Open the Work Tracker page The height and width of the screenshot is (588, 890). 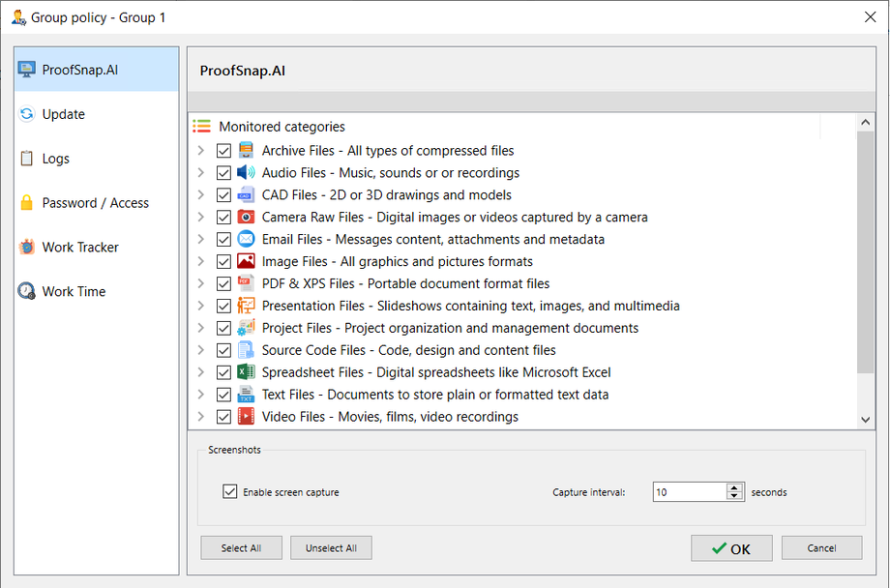coord(97,247)
